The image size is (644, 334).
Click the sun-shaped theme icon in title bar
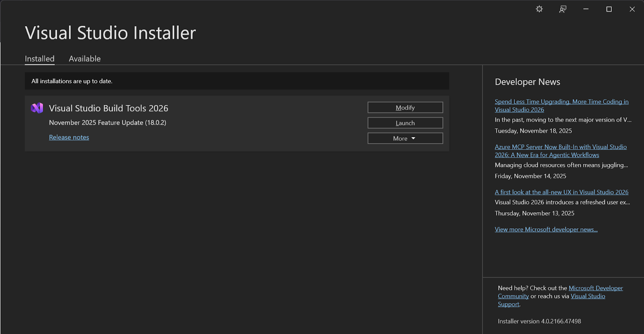pyautogui.click(x=539, y=9)
